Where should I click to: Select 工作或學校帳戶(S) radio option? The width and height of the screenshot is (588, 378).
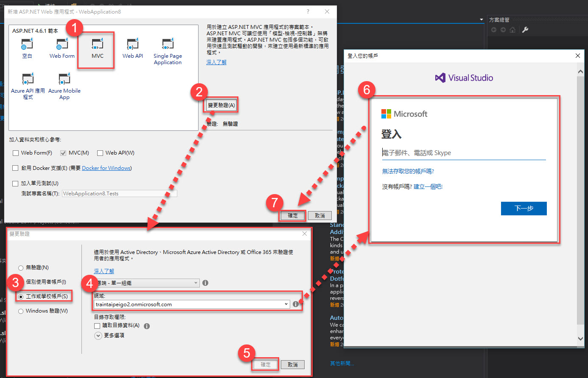point(21,296)
